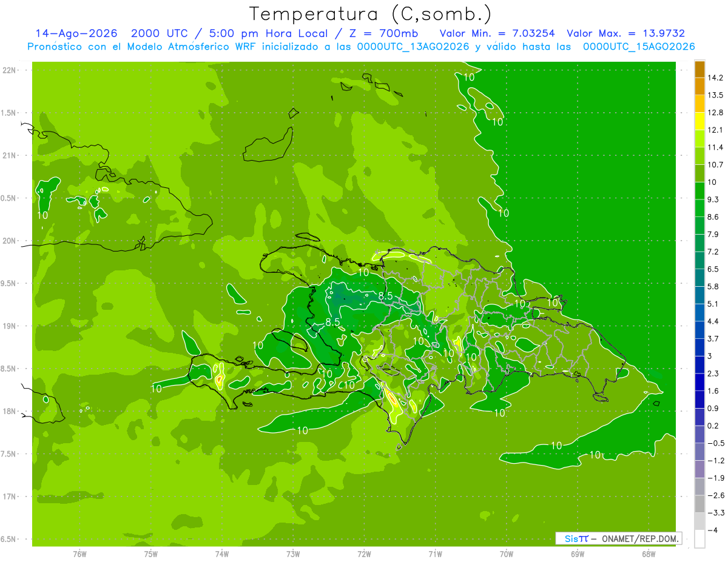Click the "-0.5" color bar value
The width and height of the screenshot is (728, 562).
point(715,443)
